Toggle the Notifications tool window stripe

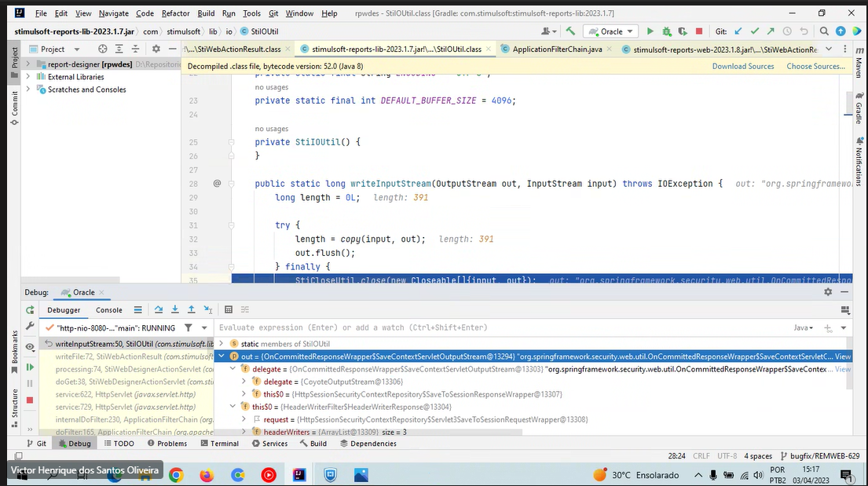[x=859, y=162]
